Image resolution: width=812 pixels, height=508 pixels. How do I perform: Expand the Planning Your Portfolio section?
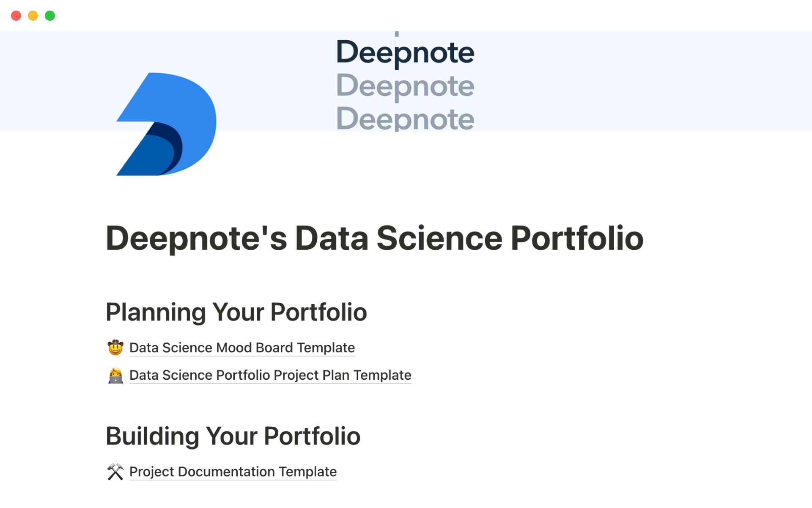coord(236,311)
